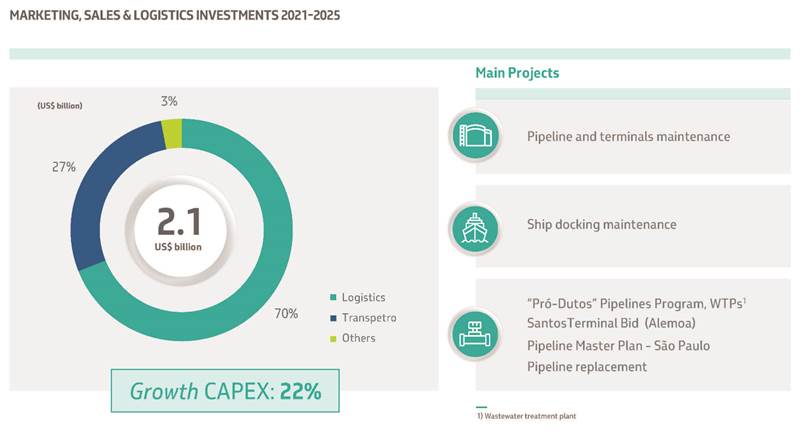This screenshot has height=435, width=803.
Task: Click the Logistics legend color square
Action: pos(332,298)
